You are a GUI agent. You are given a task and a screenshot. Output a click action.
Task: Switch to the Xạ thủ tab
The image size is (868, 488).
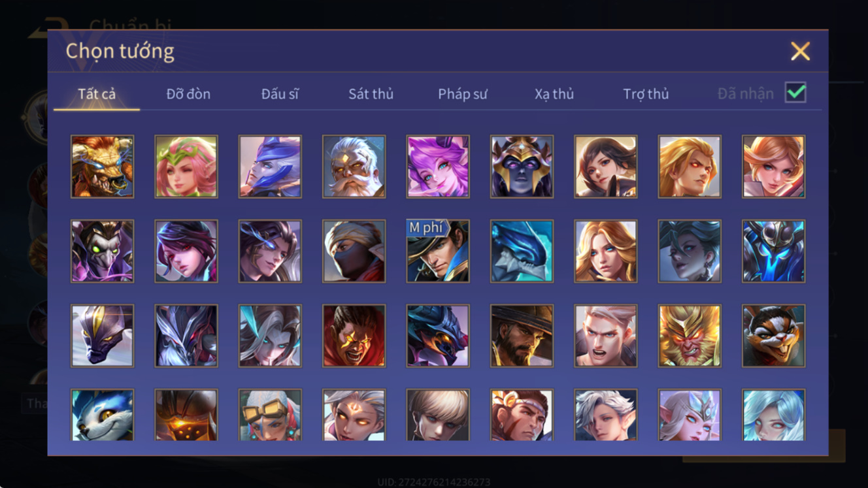click(554, 94)
